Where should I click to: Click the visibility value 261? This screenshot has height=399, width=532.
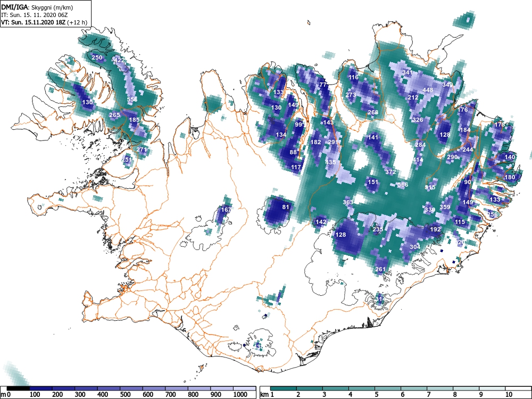point(381,269)
